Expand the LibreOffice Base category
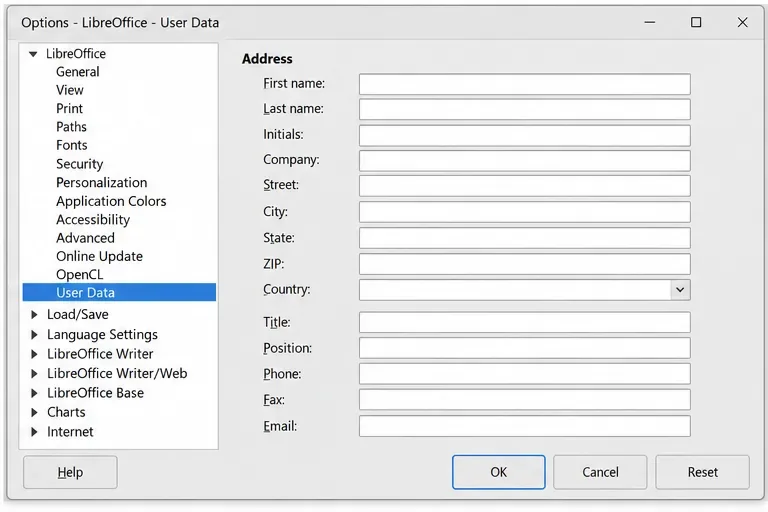The image size is (768, 512). coord(34,393)
